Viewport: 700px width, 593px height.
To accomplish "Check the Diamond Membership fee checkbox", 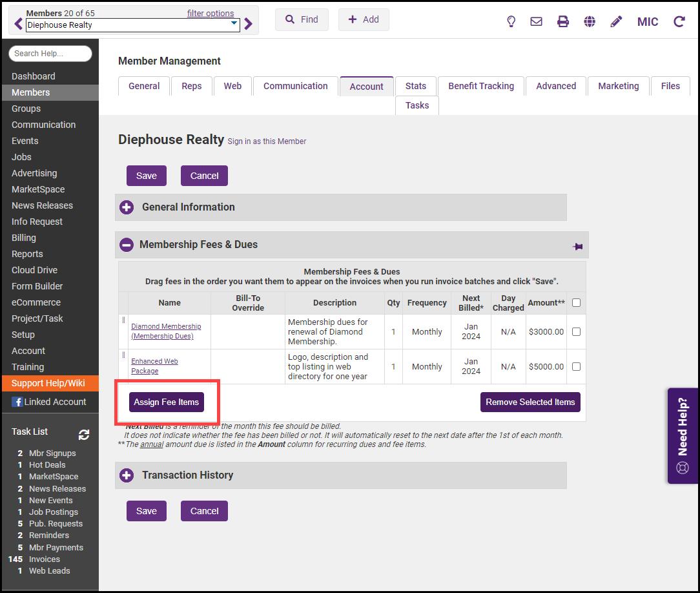I will point(576,332).
